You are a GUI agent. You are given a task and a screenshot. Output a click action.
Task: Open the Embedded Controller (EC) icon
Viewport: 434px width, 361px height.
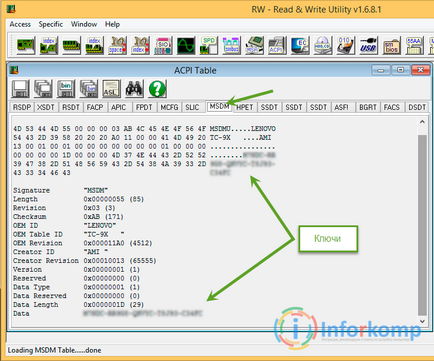pos(300,45)
